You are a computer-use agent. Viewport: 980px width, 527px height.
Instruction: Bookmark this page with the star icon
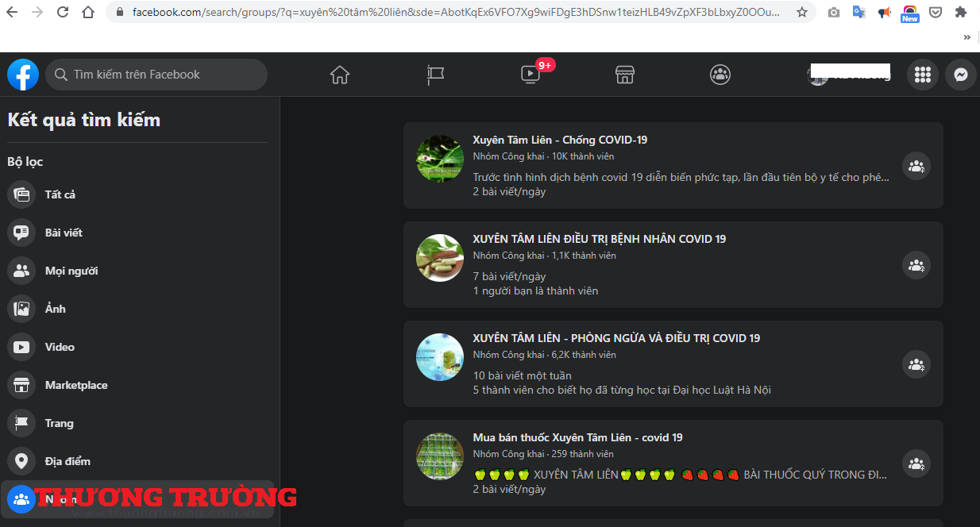[x=802, y=12]
